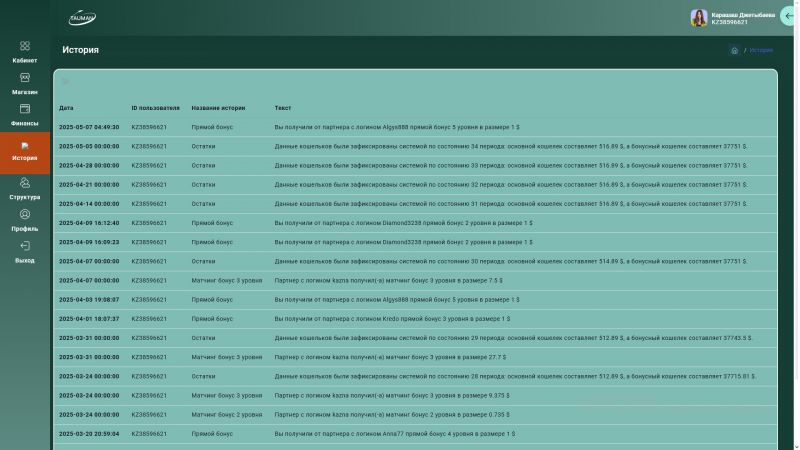Click the Tauman logo
The width and height of the screenshot is (800, 450).
tap(82, 18)
